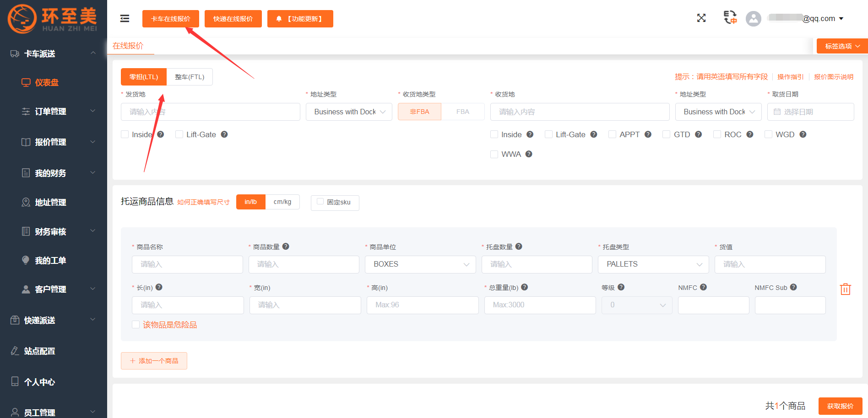Collapse sidebar with the hamburger menu icon

125,18
